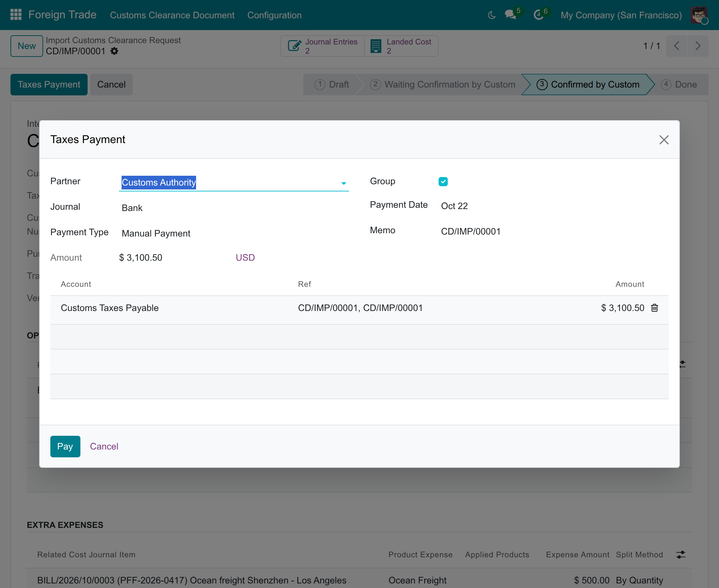Go to next record arrow
The width and height of the screenshot is (719, 588).
(698, 46)
